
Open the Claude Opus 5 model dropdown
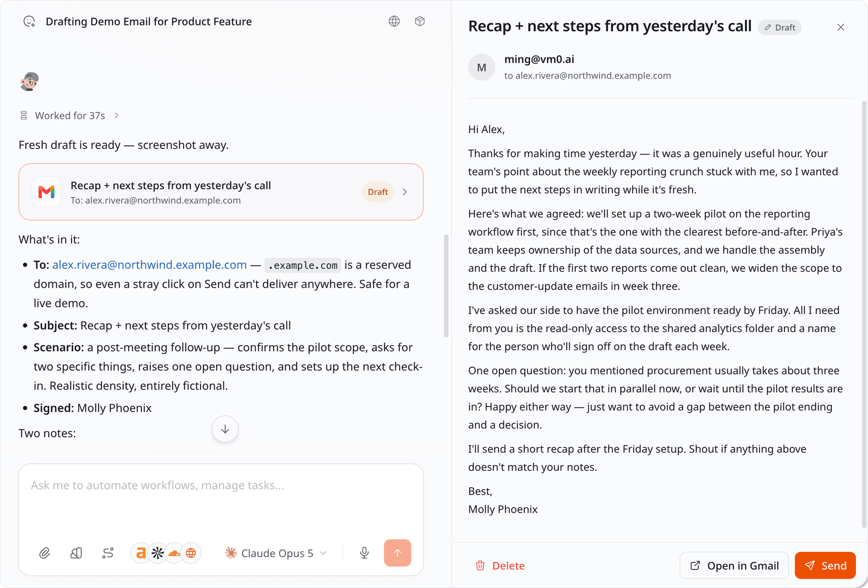[x=276, y=553]
